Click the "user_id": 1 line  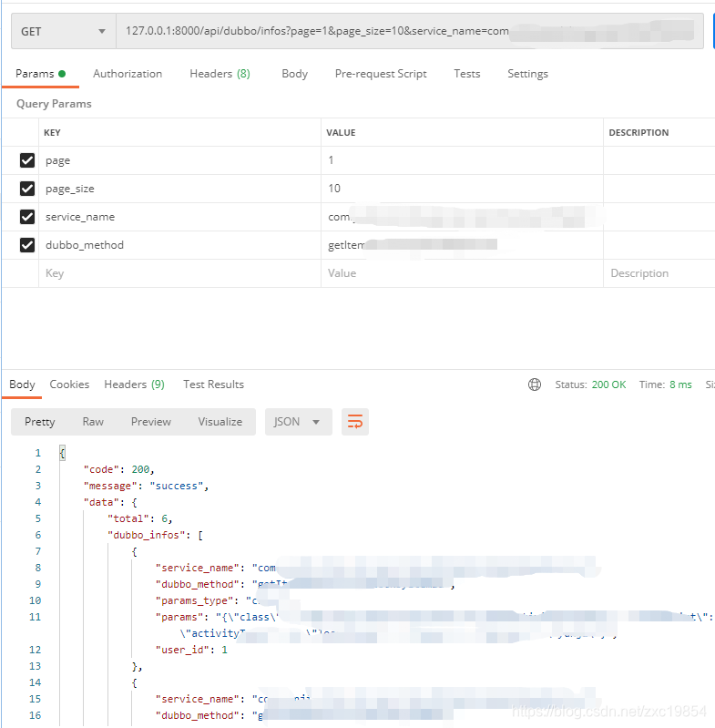(191, 650)
